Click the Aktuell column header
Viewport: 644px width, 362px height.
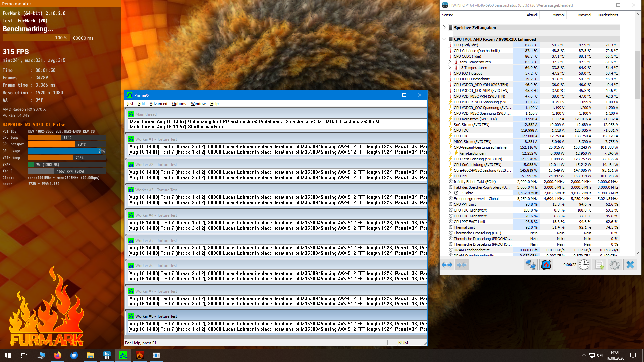pyautogui.click(x=526, y=15)
